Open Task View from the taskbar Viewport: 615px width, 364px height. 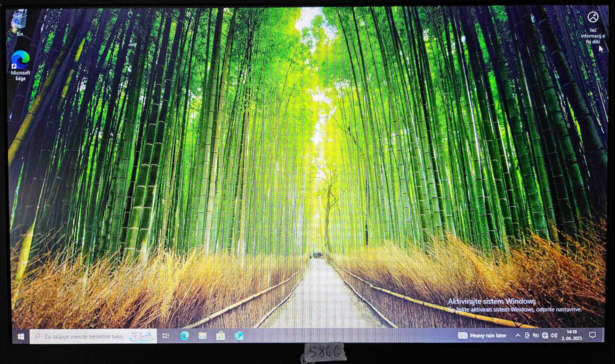165,335
